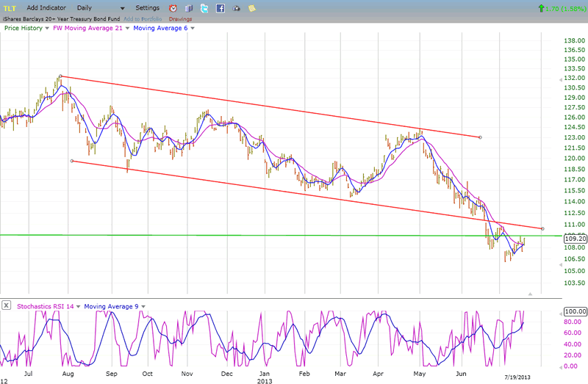Screen dimensions: 588x384
Task: Click the TLT ticker symbol field
Action: click(11, 7)
